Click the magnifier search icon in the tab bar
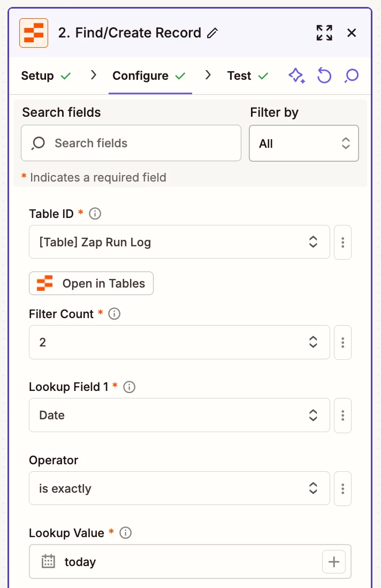 (351, 76)
